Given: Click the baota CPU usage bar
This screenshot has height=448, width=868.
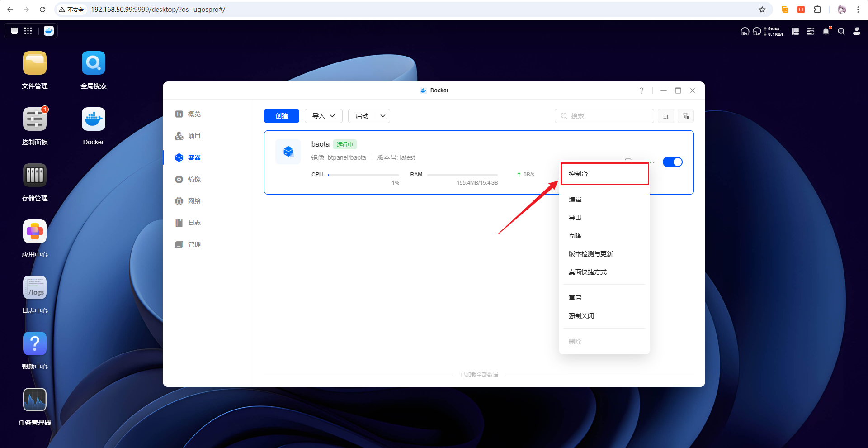Looking at the screenshot, I should 363,175.
